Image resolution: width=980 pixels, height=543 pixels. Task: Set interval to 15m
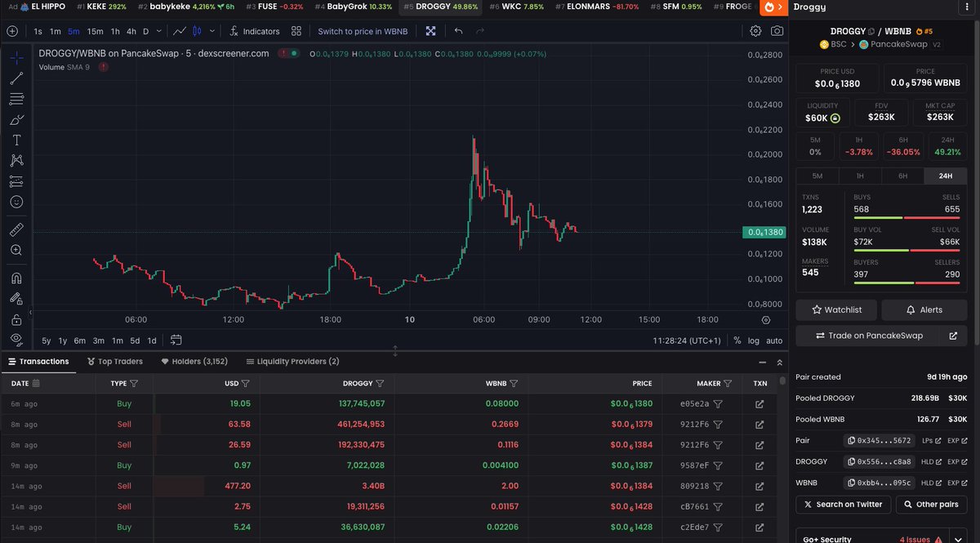tap(95, 31)
